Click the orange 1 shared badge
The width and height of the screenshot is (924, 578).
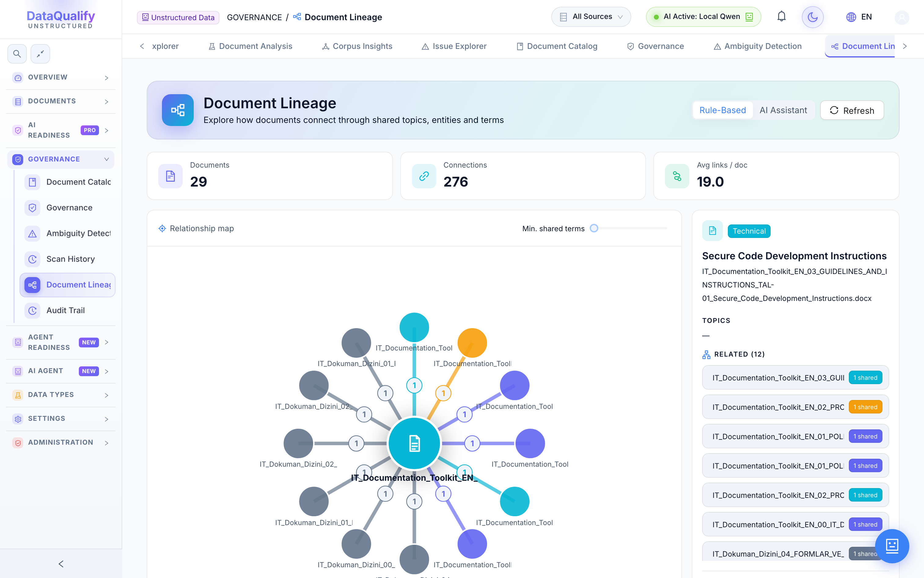tap(865, 407)
